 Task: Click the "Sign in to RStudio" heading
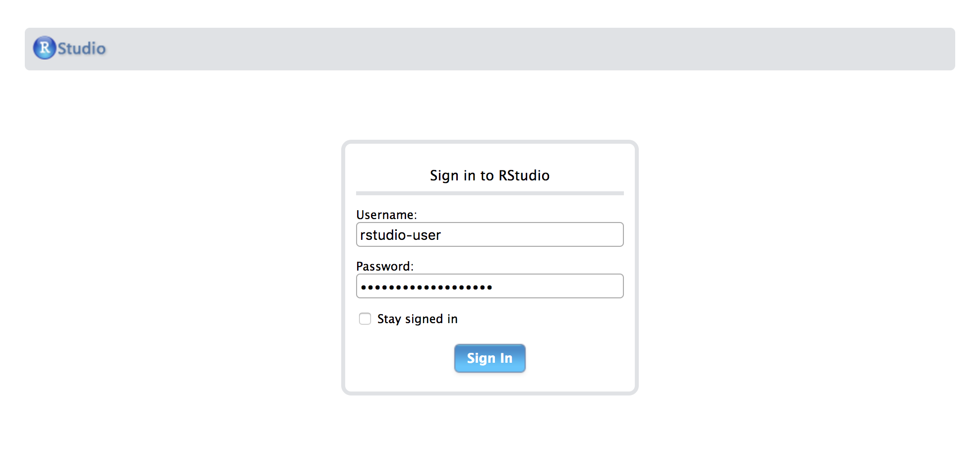(x=490, y=175)
